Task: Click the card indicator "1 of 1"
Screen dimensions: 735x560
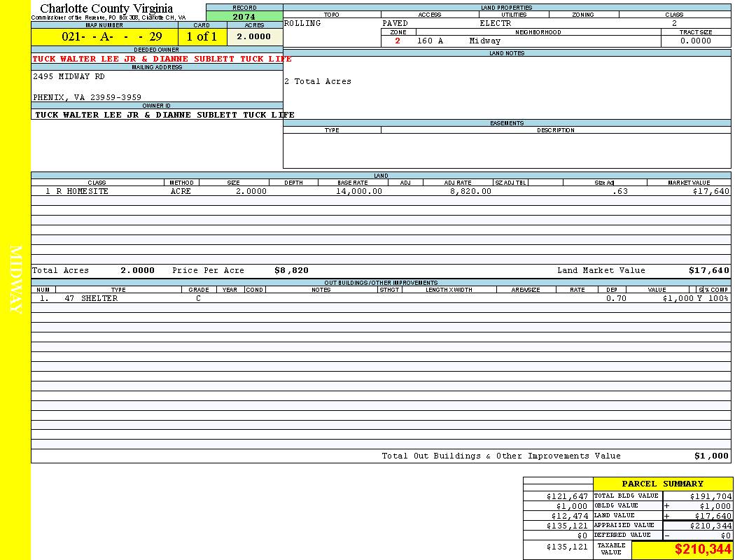Action: click(x=202, y=37)
